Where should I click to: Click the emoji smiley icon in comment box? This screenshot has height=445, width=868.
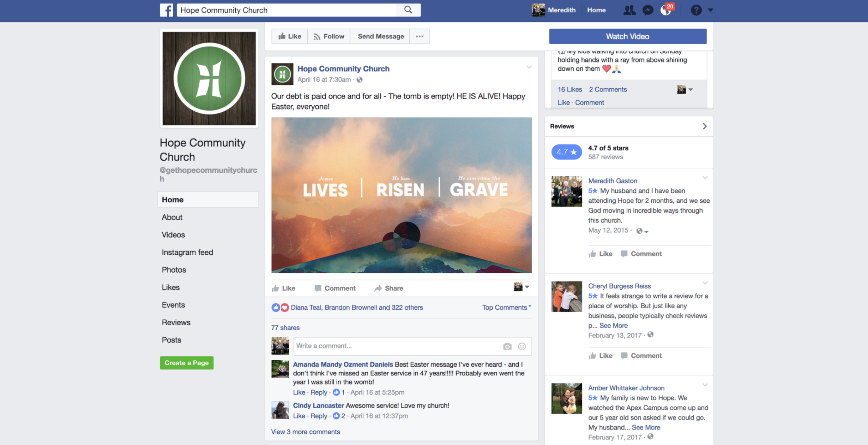(522, 346)
